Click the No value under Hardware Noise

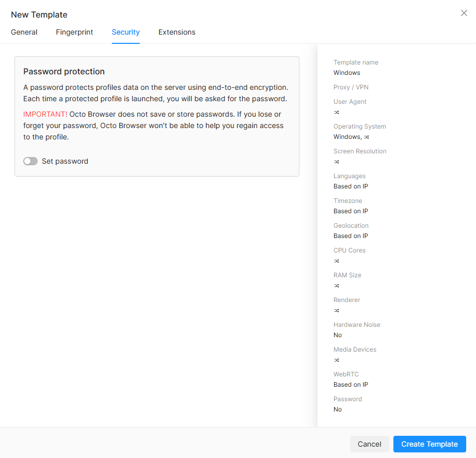coord(338,335)
